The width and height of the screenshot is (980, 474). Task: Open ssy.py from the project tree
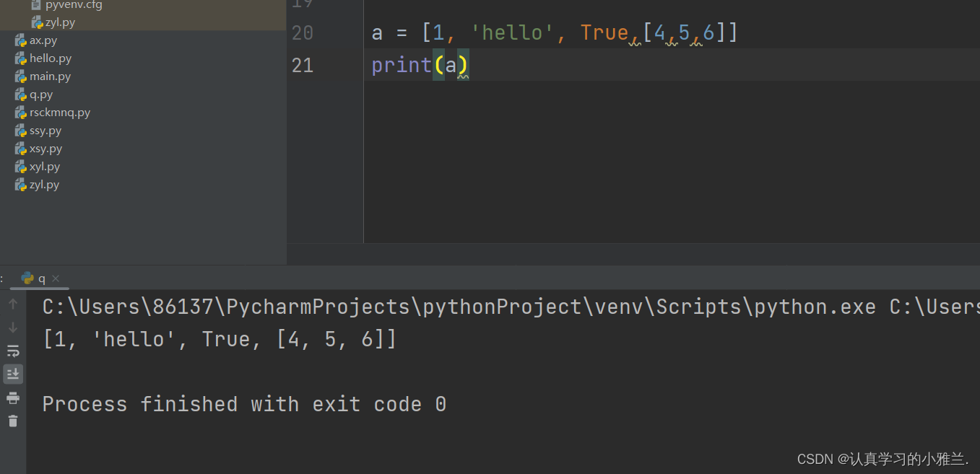pyautogui.click(x=45, y=131)
